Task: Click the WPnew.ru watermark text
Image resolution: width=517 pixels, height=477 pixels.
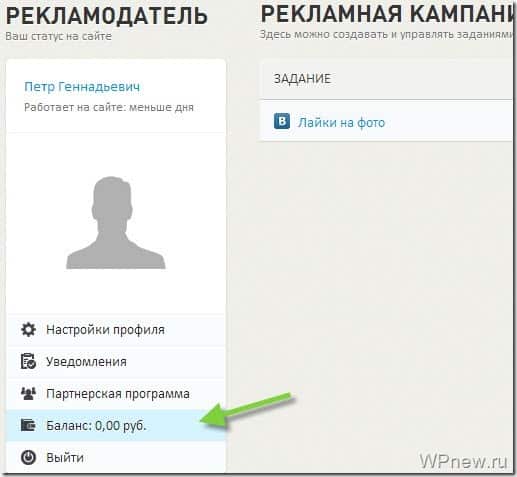Action: coord(464,462)
